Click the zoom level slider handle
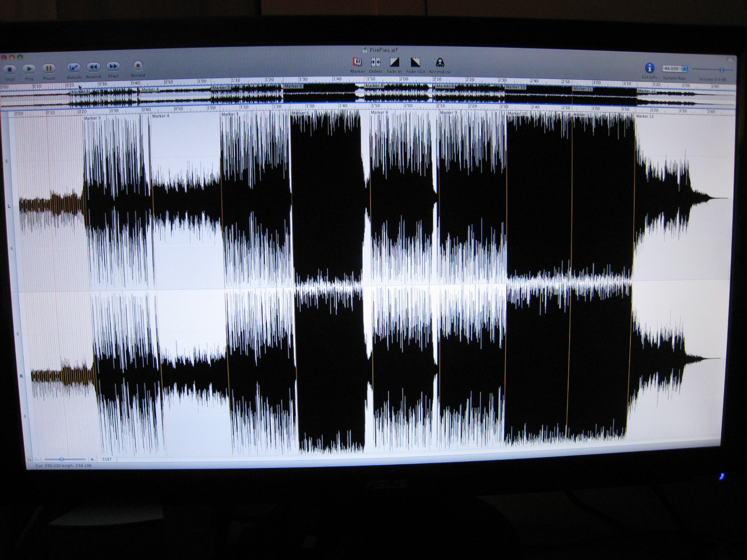This screenshot has height=560, width=747. [x=61, y=459]
